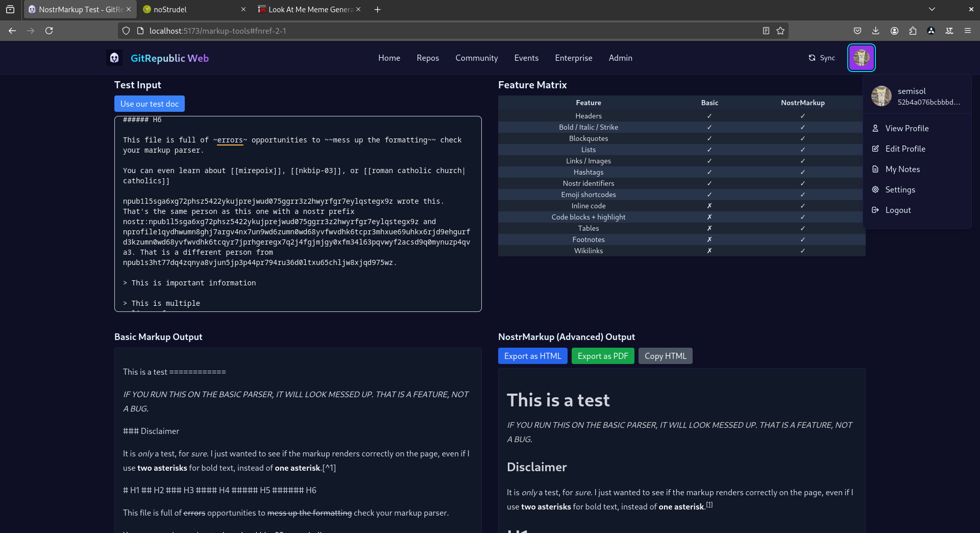This screenshot has width=980, height=533.
Task: Select Edit Profile menu entry
Action: [x=917, y=149]
